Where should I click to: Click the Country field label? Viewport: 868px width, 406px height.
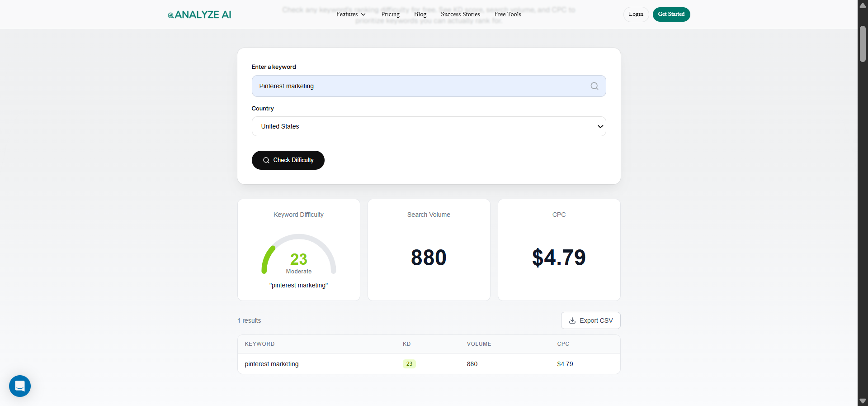[263, 108]
